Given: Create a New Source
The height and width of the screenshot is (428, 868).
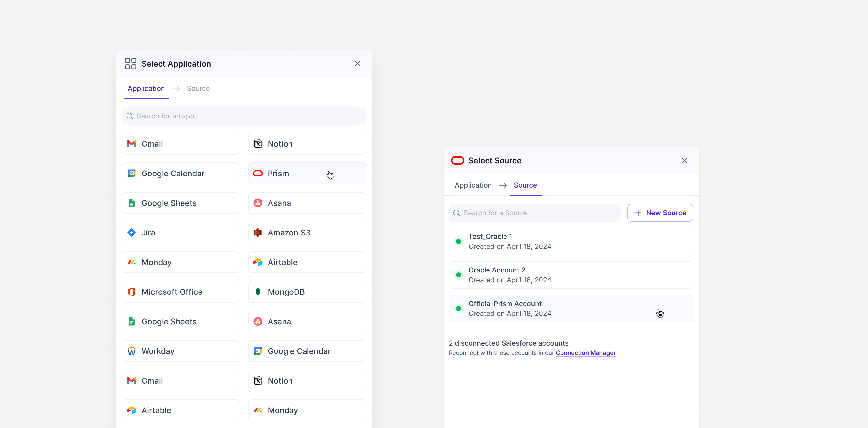Looking at the screenshot, I should (660, 213).
